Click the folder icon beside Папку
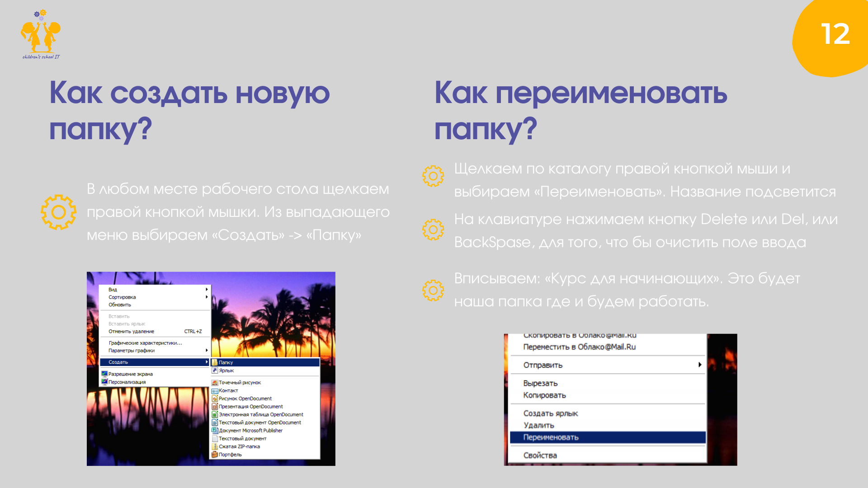The image size is (868, 488). [215, 362]
